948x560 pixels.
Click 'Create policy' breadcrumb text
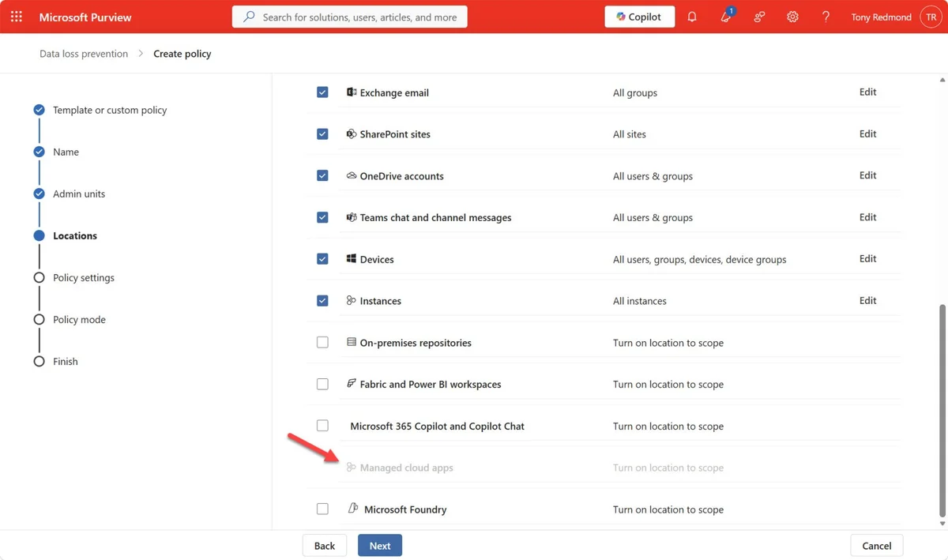[182, 54]
